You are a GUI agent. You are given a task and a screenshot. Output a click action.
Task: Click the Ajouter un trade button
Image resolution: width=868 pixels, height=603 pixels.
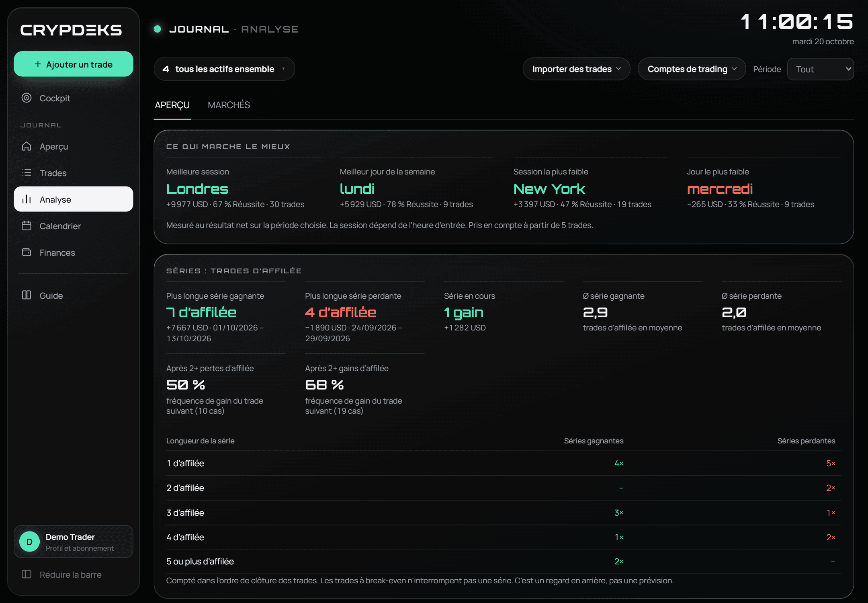[74, 64]
